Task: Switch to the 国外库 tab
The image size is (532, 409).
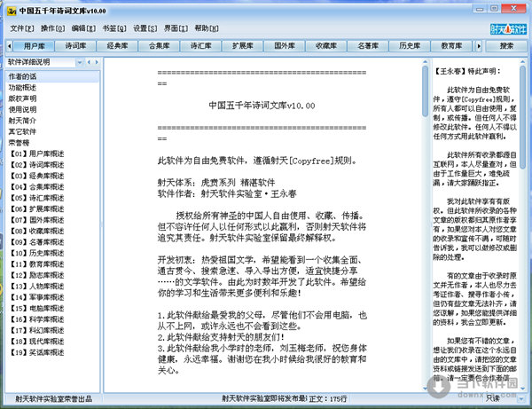Action: point(285,46)
